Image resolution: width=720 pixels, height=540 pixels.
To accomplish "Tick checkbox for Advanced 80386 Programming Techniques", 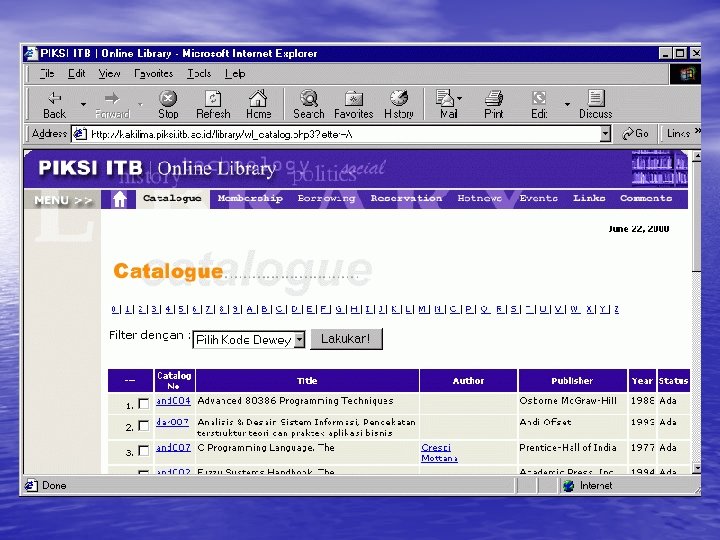I will (144, 404).
